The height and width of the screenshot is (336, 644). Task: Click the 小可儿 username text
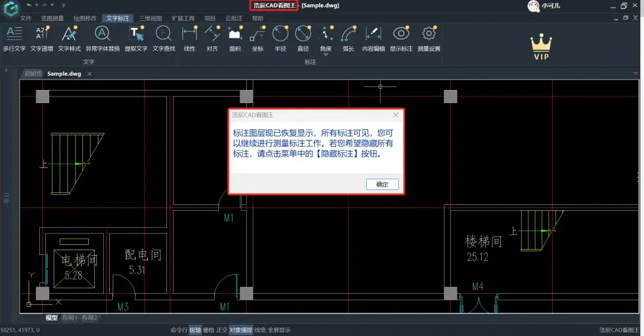(x=551, y=6)
